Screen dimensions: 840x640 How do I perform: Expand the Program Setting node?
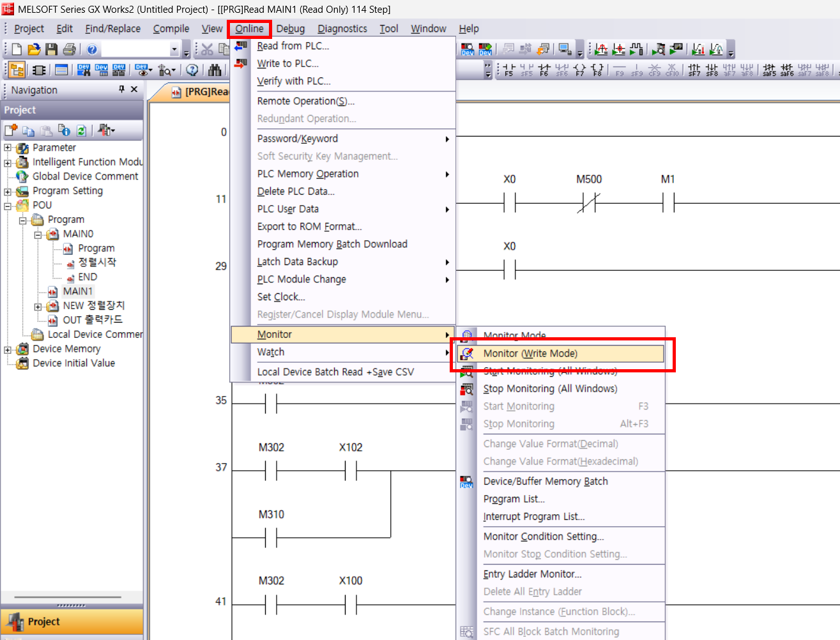coord(8,191)
